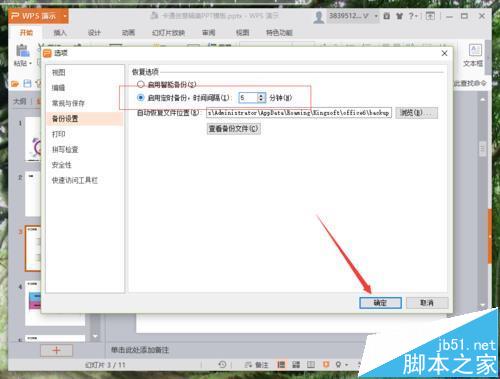Open the 视图 ribbon tab
The height and width of the screenshot is (379, 500).
242,32
